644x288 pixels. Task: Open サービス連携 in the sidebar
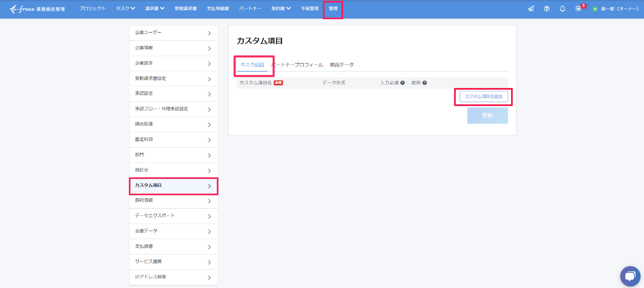pyautogui.click(x=173, y=262)
